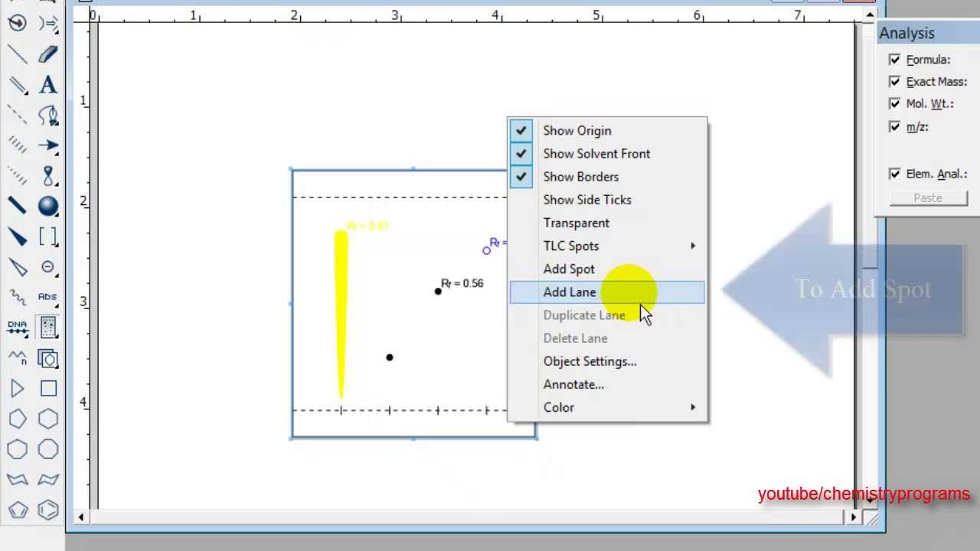This screenshot has width=980, height=551.
Task: Select the Brackets tool
Action: (48, 236)
